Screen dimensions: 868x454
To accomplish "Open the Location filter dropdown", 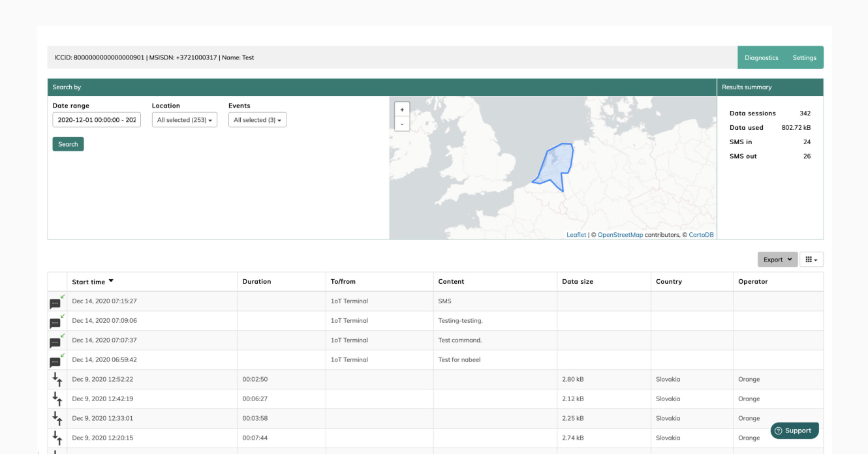I will 184,120.
